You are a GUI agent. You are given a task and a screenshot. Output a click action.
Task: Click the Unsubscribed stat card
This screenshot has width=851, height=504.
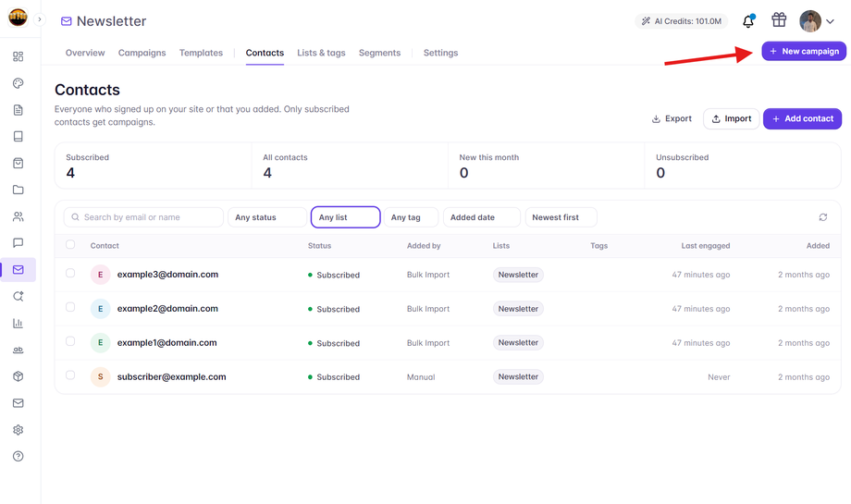point(743,166)
